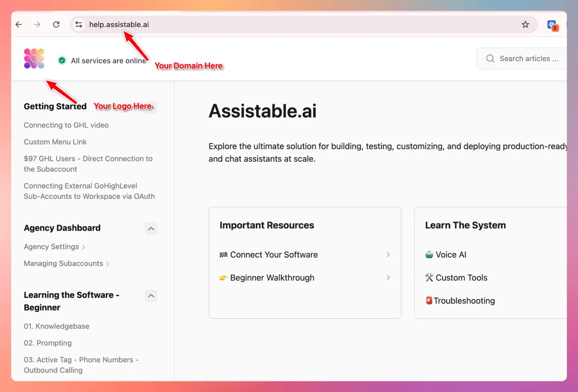This screenshot has width=578, height=392.
Task: Open 03. Active Tag Phone Numbers article
Action: (81, 365)
